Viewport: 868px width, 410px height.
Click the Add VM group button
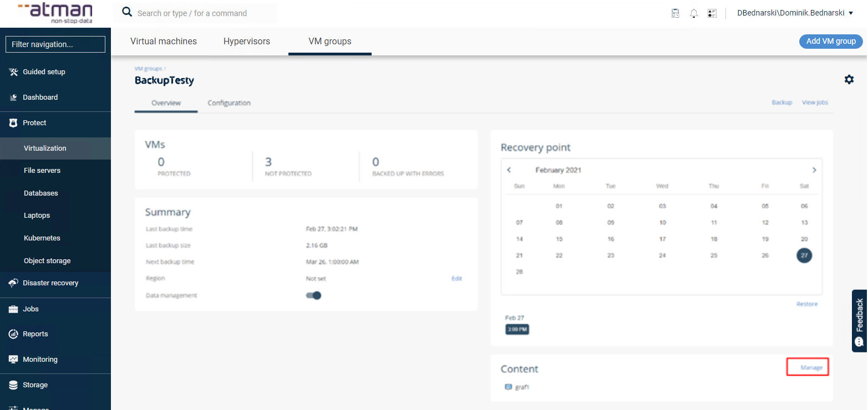tap(830, 42)
